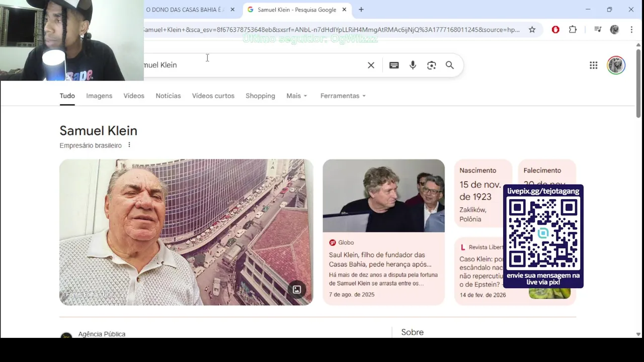Open the browser extensions puzzle icon
644x362 pixels.
[x=573, y=30]
